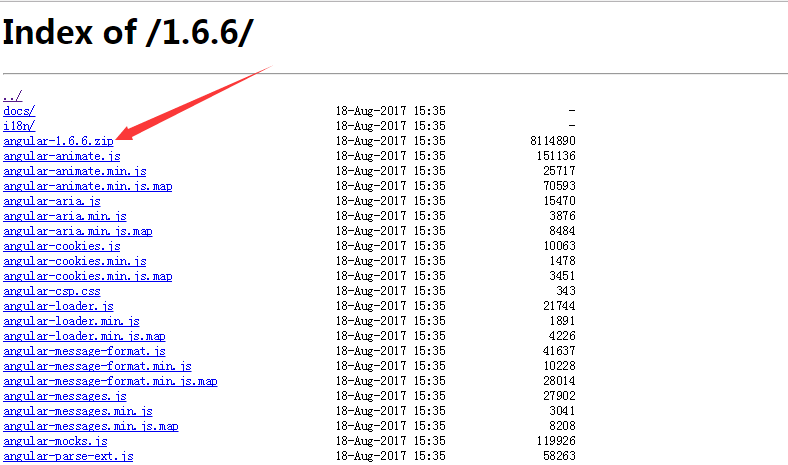788x465 pixels.
Task: Open angular-animate.min.js.map link
Action: coord(88,186)
